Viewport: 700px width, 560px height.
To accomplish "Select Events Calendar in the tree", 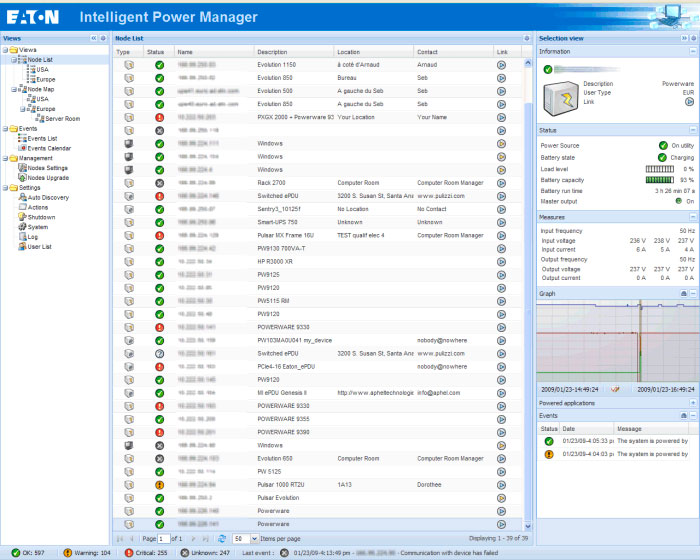I will [49, 148].
